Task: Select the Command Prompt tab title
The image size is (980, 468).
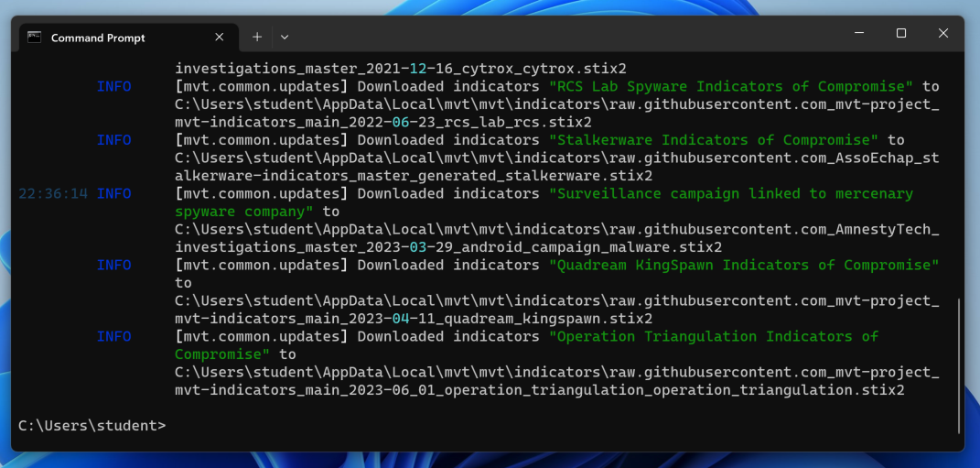Action: click(x=98, y=38)
